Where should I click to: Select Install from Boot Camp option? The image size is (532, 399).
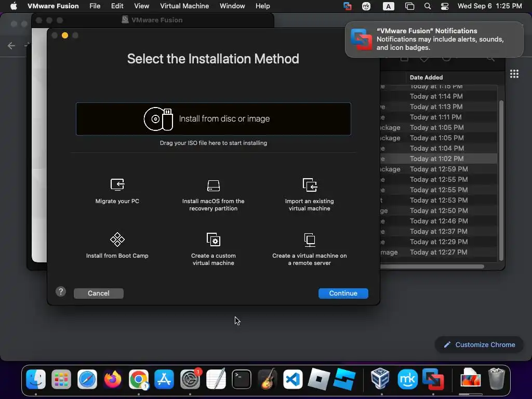pyautogui.click(x=117, y=246)
